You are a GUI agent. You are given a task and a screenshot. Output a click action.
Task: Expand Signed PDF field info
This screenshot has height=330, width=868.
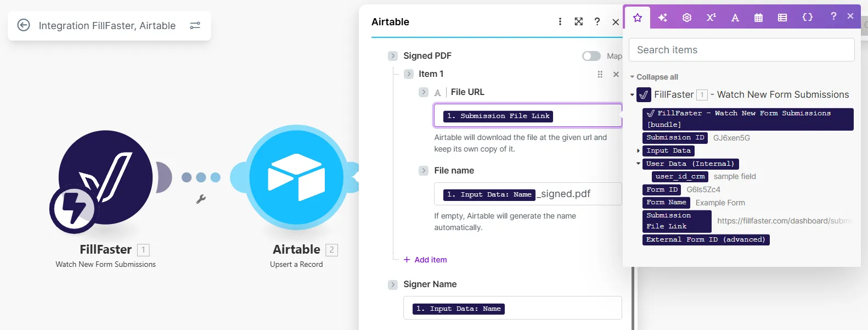393,56
